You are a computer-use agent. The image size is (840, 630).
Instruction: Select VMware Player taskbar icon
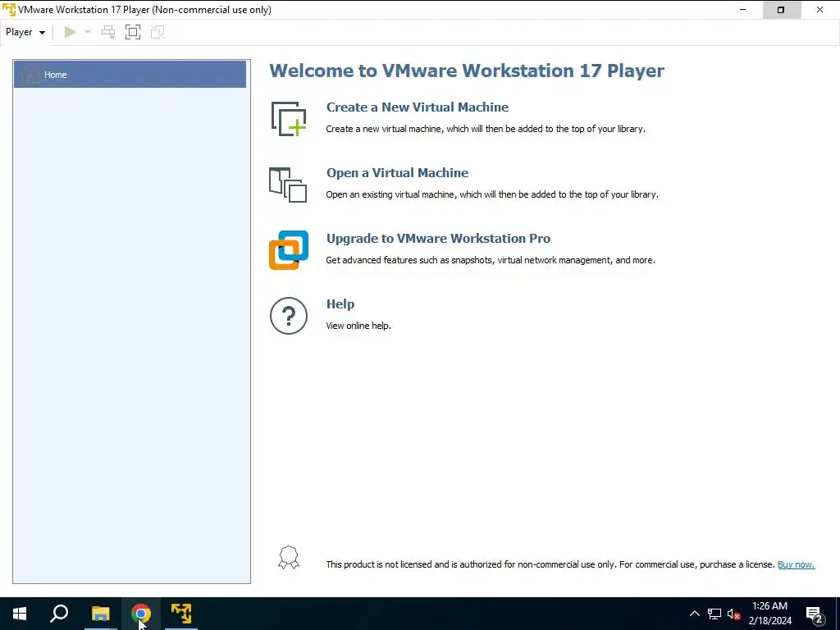click(x=181, y=614)
